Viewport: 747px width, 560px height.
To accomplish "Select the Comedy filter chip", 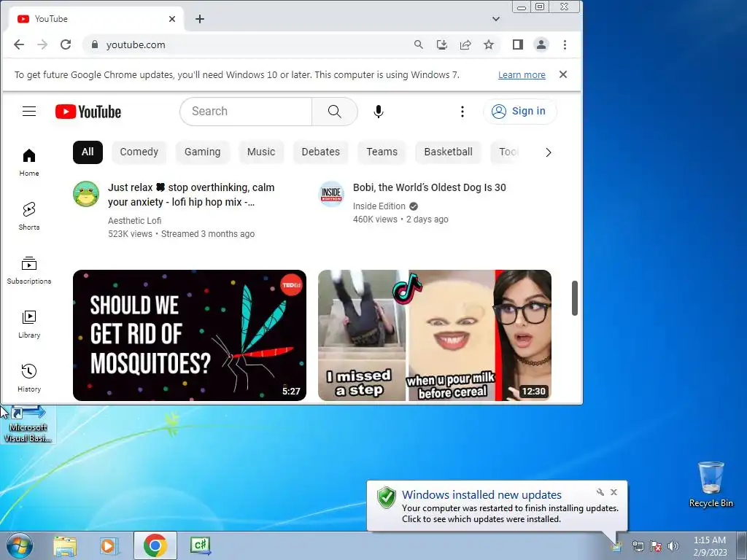I will (139, 152).
